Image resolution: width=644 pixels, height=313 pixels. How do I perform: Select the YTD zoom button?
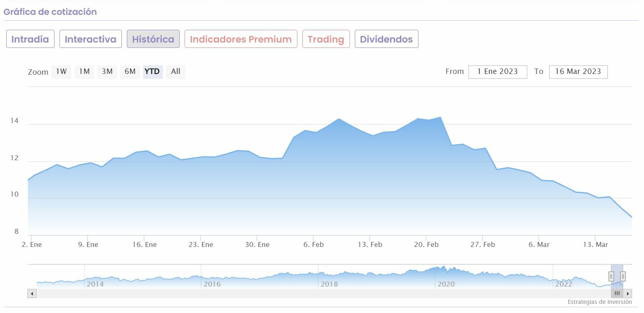(x=152, y=71)
